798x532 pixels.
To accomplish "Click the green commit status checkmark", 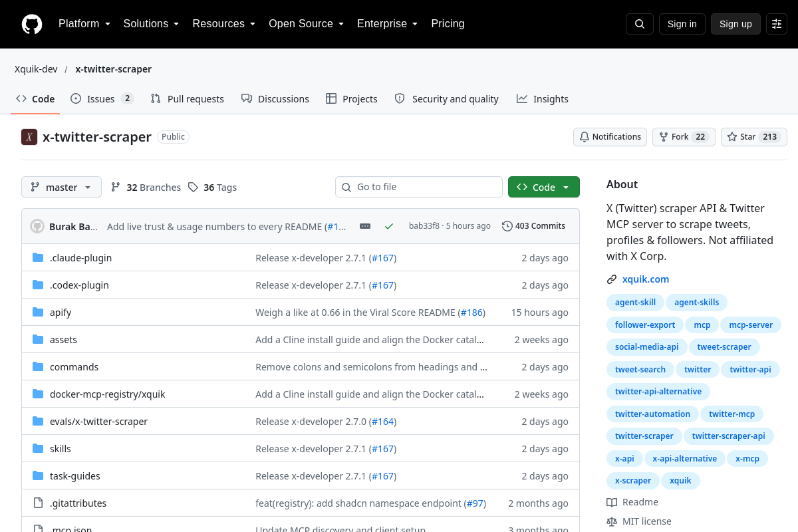I will tap(389, 226).
